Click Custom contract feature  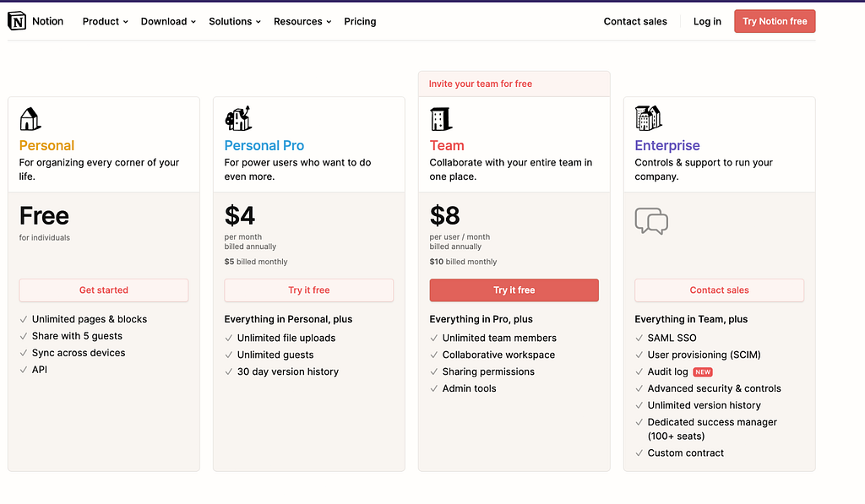tap(686, 453)
